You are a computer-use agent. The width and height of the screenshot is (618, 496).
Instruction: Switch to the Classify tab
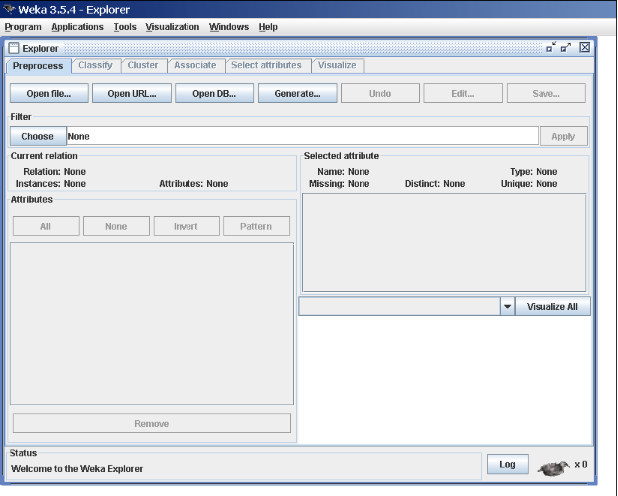pyautogui.click(x=95, y=65)
